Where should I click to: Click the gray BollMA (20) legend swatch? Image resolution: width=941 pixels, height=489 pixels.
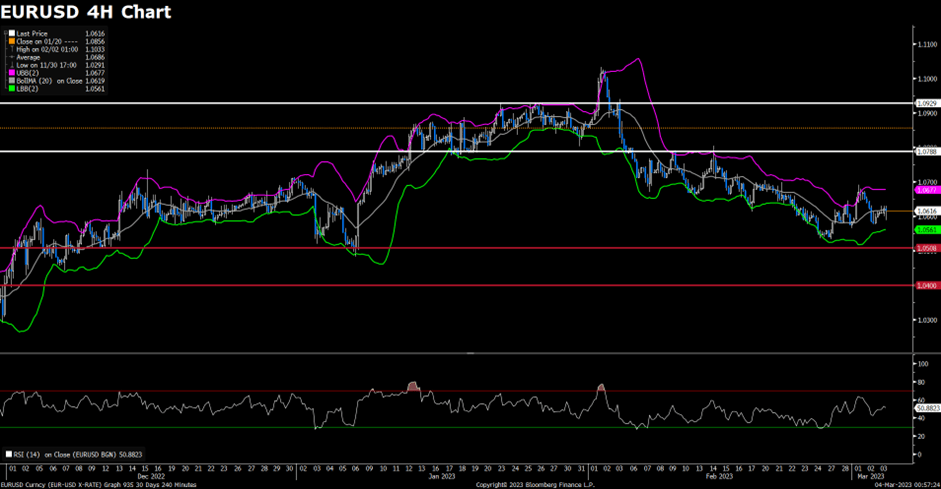(12, 80)
